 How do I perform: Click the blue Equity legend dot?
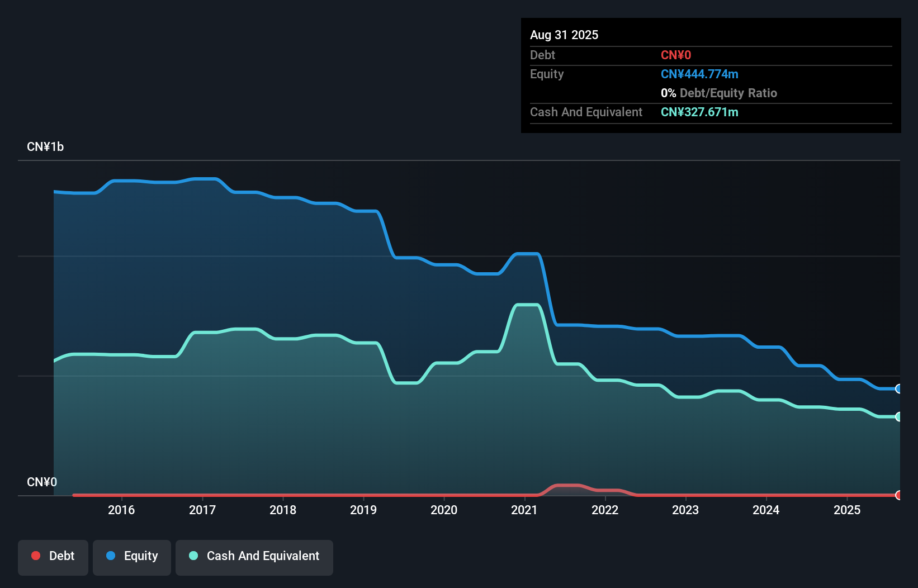click(x=111, y=556)
